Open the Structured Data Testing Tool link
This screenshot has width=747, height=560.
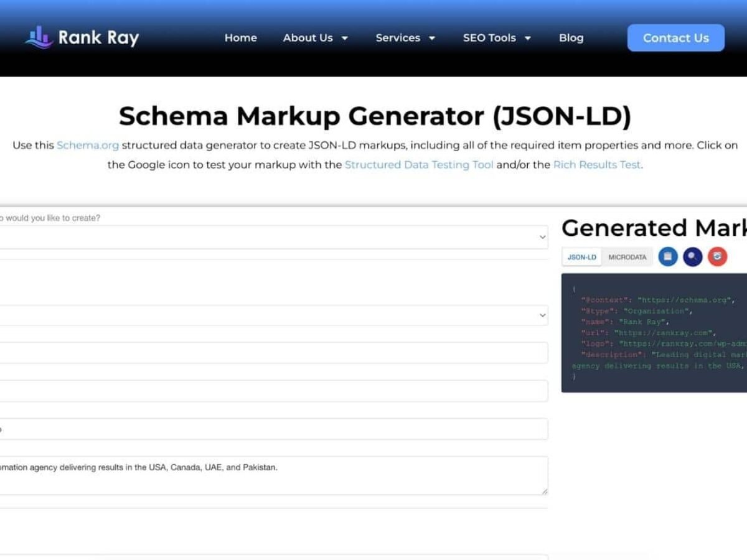(419, 165)
